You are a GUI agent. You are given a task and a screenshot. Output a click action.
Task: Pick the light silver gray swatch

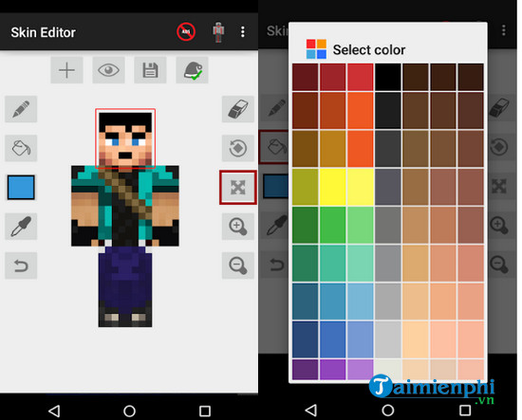388,339
